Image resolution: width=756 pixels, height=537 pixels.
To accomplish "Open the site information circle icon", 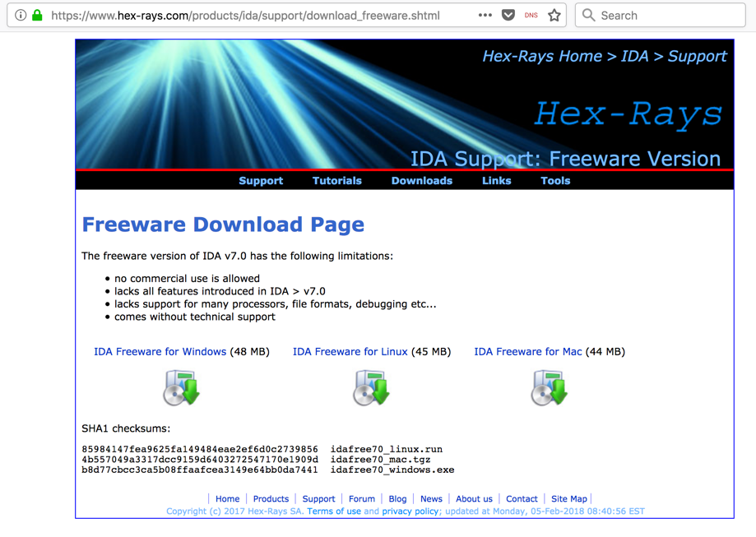I will (x=21, y=16).
